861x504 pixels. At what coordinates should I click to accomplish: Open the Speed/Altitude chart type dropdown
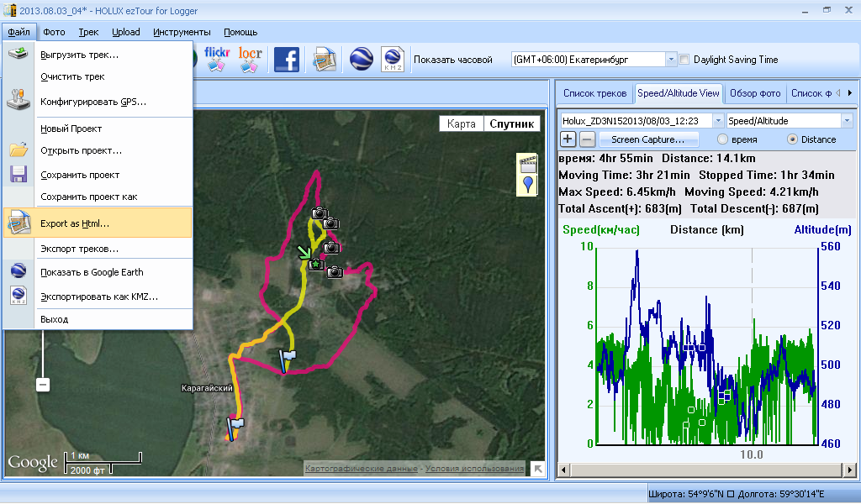click(x=846, y=121)
